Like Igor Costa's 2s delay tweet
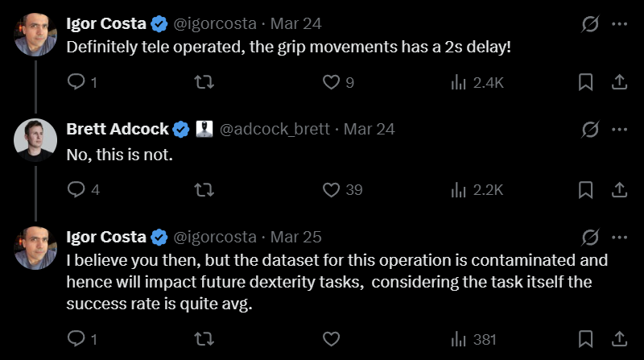Viewport: 644px width, 360px height. pos(332,82)
